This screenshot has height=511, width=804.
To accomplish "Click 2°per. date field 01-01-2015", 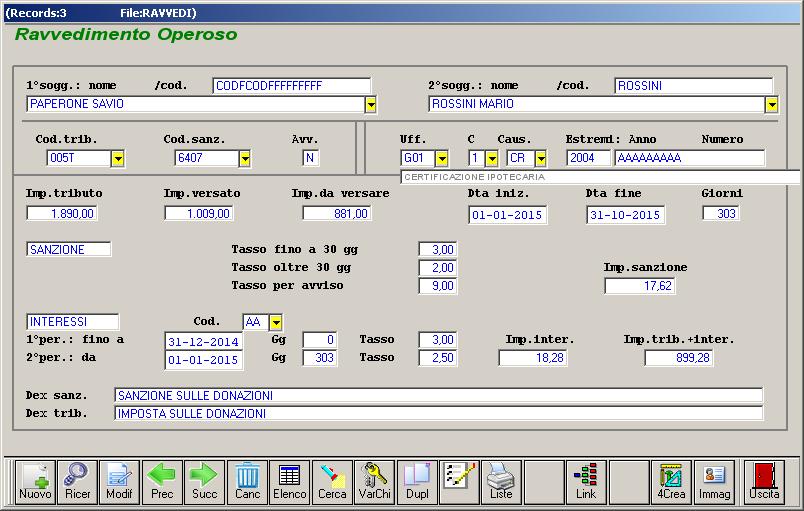I will click(x=204, y=360).
